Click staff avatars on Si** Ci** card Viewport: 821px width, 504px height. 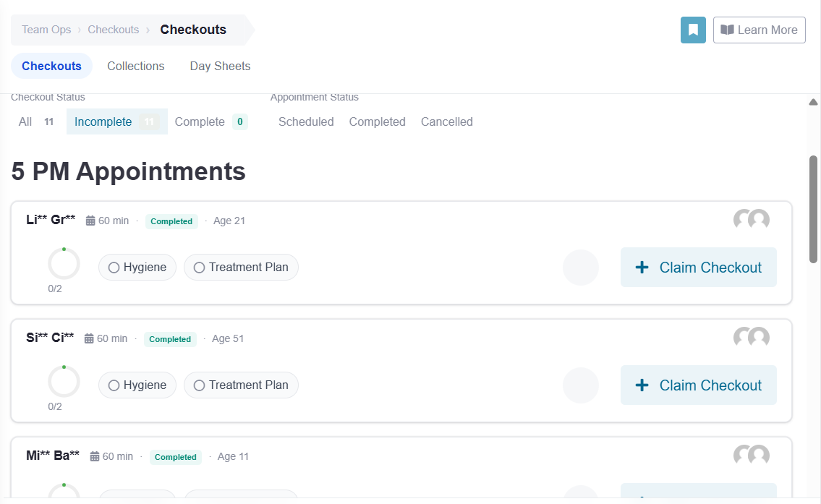752,337
